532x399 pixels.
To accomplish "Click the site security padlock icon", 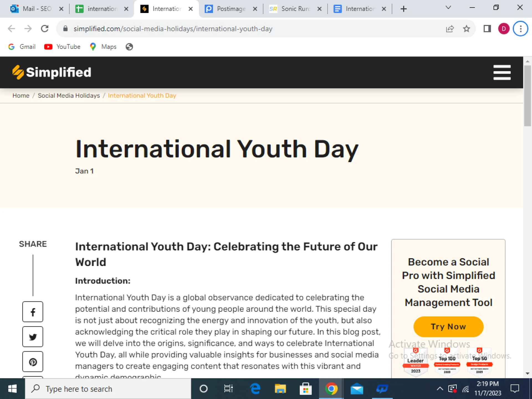I will [65, 29].
